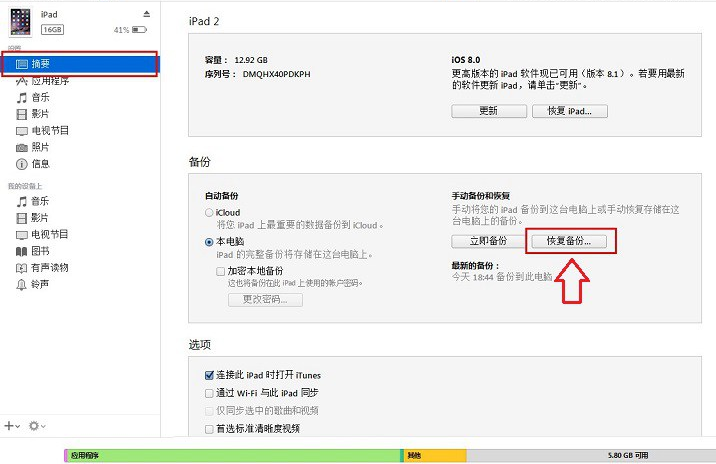Click TV icon under 我的设备上

point(22,235)
